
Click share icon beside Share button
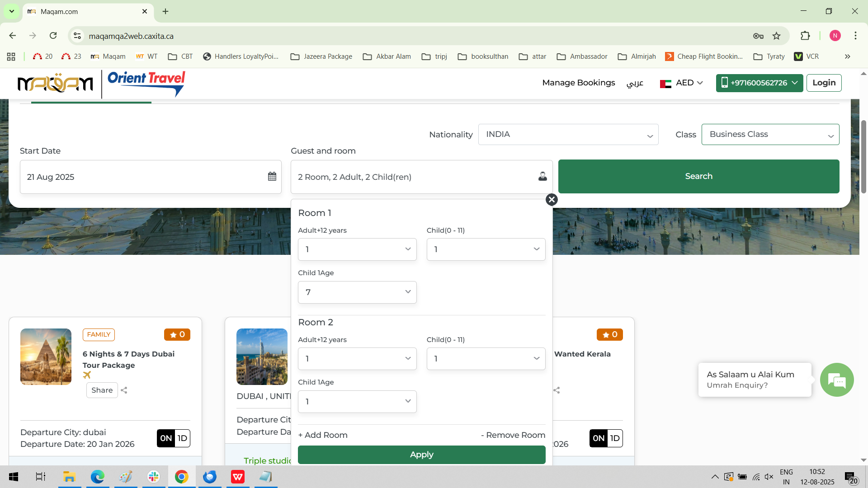pos(124,390)
